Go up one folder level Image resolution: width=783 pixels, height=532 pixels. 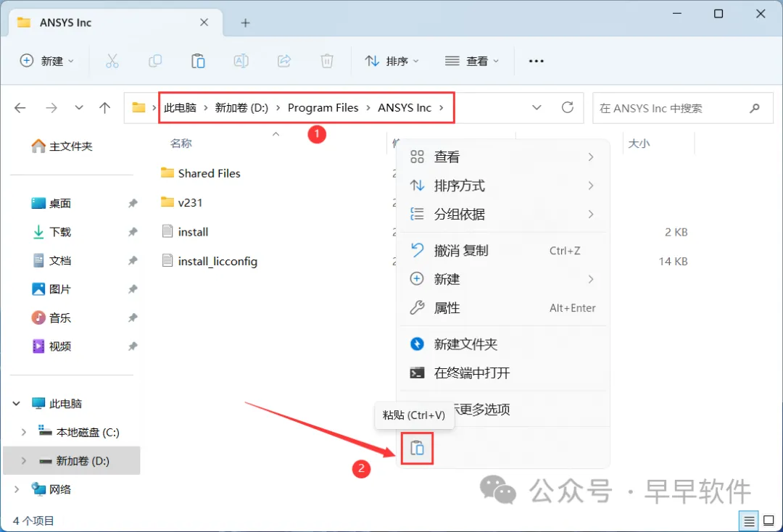[105, 108]
